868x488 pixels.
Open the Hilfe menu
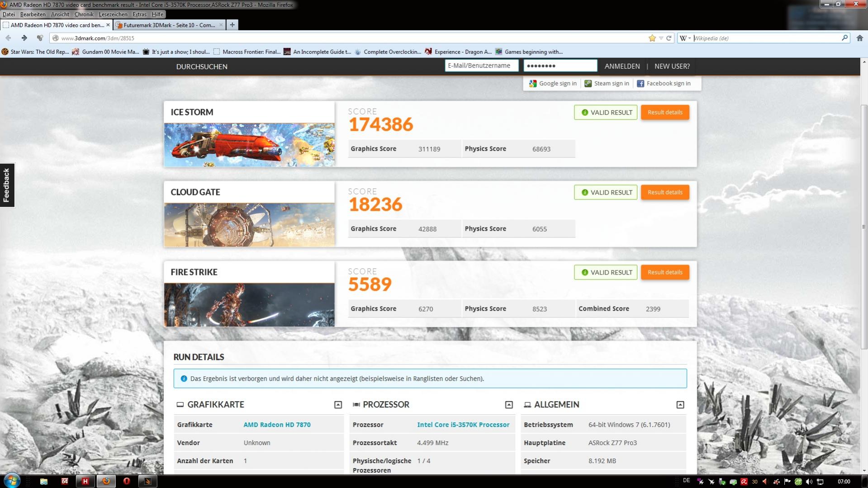click(157, 14)
